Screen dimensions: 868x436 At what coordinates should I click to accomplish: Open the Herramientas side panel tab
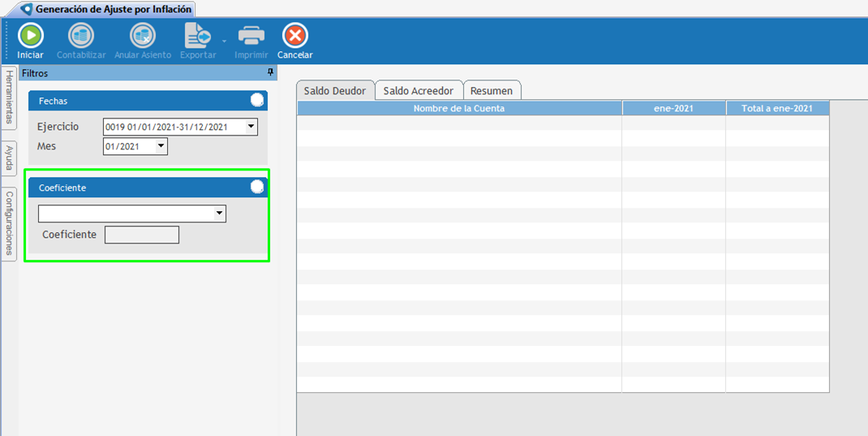(x=9, y=97)
